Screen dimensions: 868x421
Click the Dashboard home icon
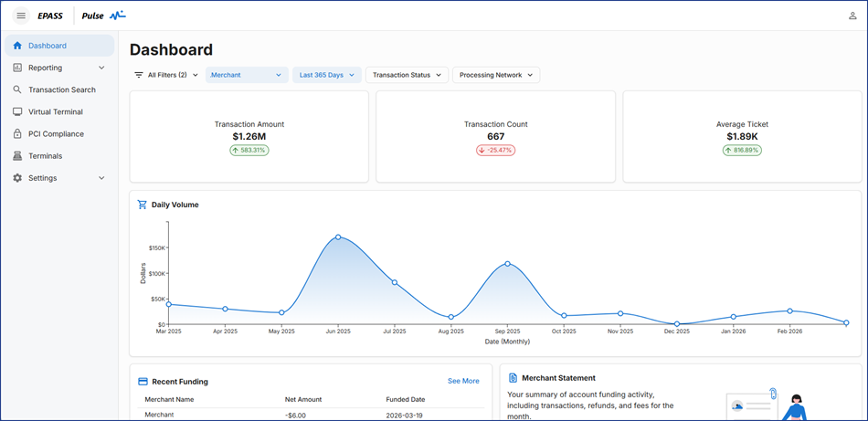pos(17,46)
